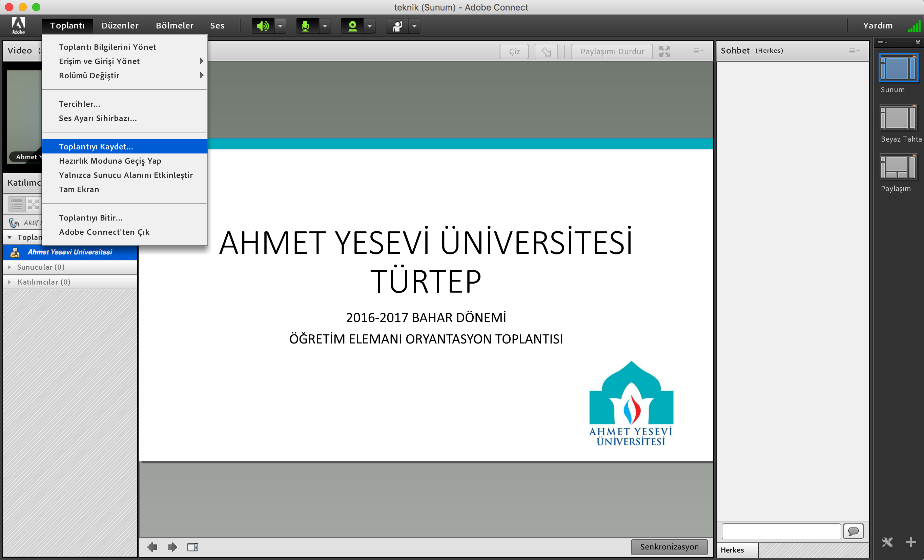Choose Tercihler... from the menu
This screenshot has width=924, height=560.
tap(125, 104)
